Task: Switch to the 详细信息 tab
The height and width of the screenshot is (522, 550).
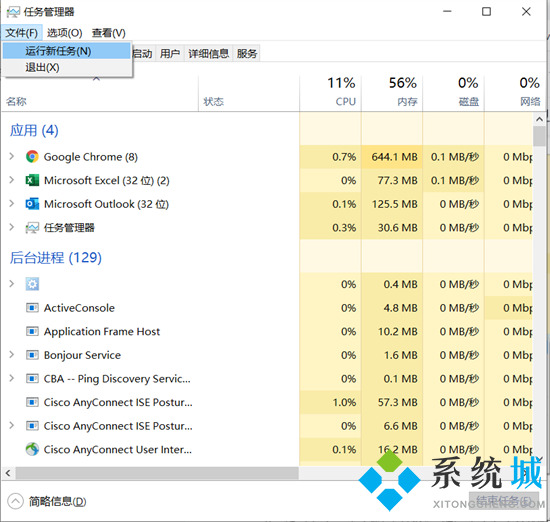Action: tap(208, 54)
